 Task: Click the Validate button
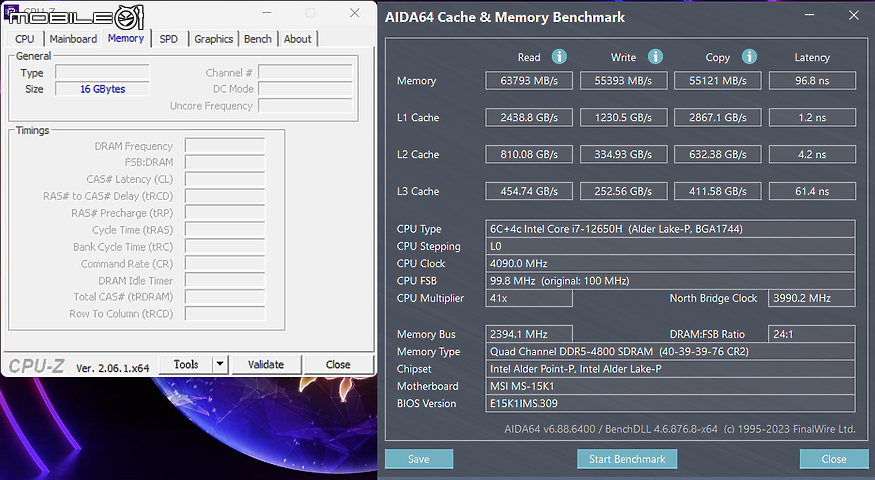point(266,364)
